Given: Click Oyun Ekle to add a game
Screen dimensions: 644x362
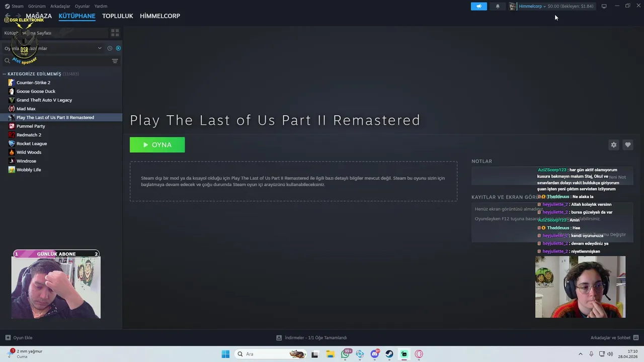Looking at the screenshot, I should pos(23,337).
